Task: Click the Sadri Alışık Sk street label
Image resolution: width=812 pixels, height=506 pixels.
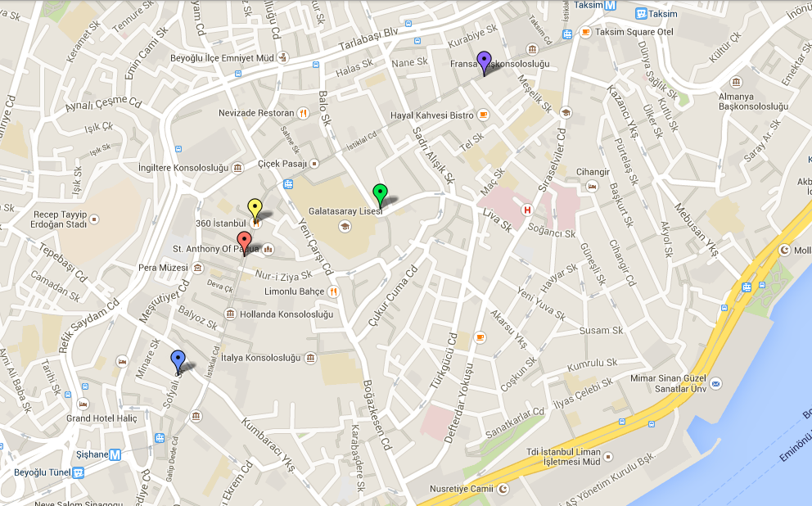Action: (x=434, y=156)
